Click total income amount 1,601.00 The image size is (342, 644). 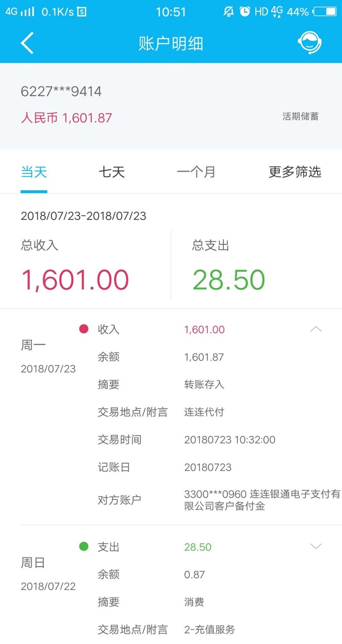tap(75, 280)
